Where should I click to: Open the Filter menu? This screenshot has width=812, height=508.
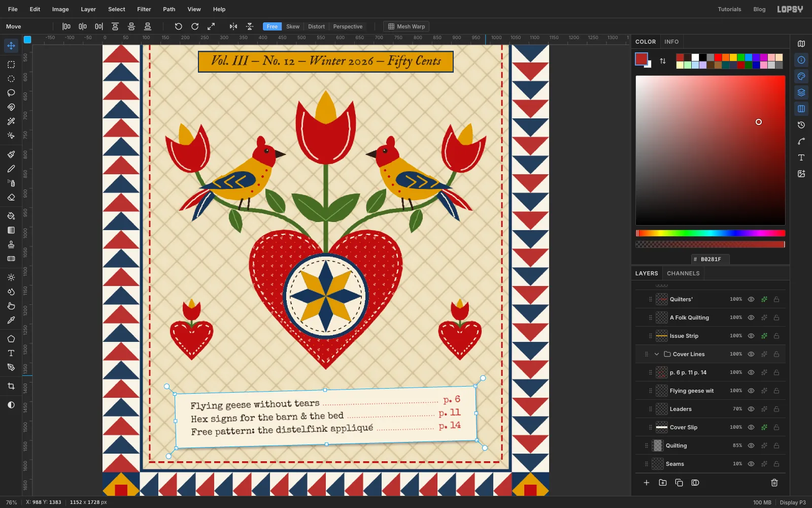(x=144, y=9)
